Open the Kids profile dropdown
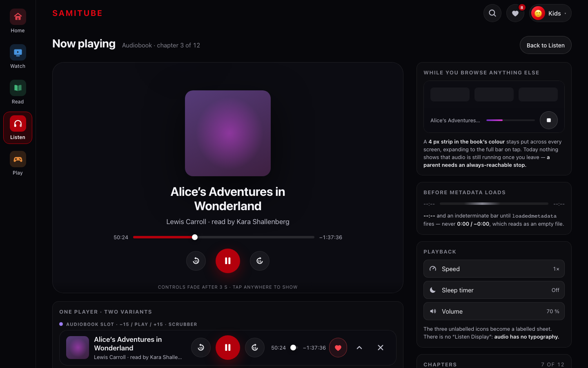This screenshot has height=368, width=588. [550, 13]
